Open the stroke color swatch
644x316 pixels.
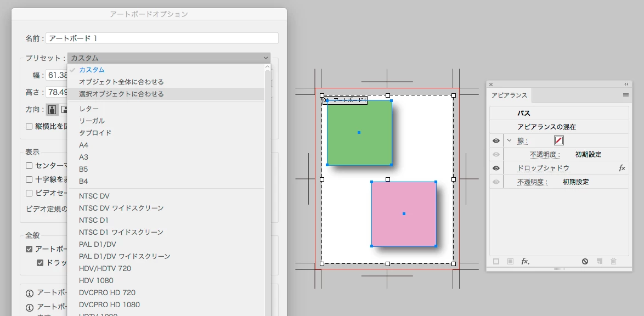(559, 140)
